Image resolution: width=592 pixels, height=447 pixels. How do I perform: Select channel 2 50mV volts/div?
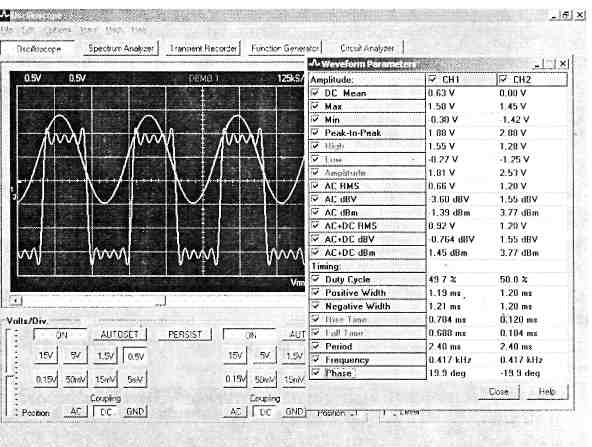coord(265,379)
